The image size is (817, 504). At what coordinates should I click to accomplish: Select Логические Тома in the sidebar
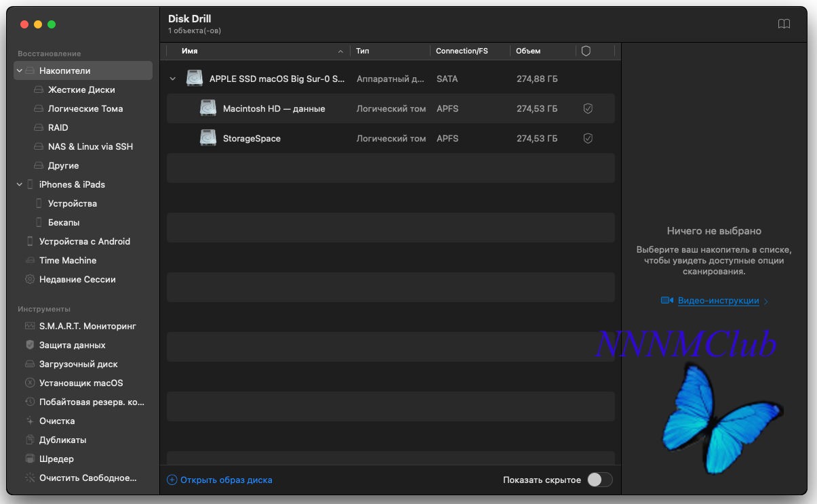[85, 108]
